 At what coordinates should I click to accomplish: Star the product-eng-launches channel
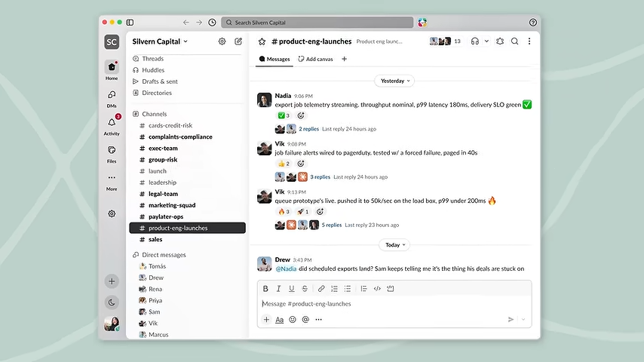tap(262, 41)
